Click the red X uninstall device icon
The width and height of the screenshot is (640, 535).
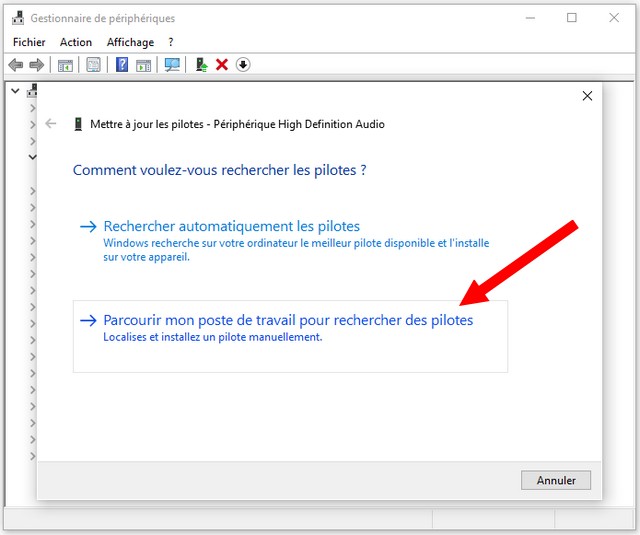click(222, 64)
